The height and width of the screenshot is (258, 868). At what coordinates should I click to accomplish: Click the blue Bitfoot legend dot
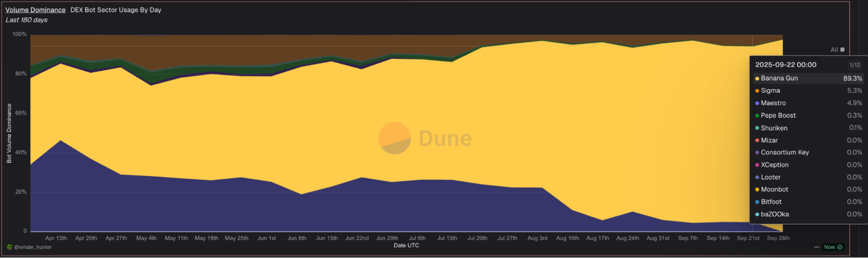click(757, 202)
